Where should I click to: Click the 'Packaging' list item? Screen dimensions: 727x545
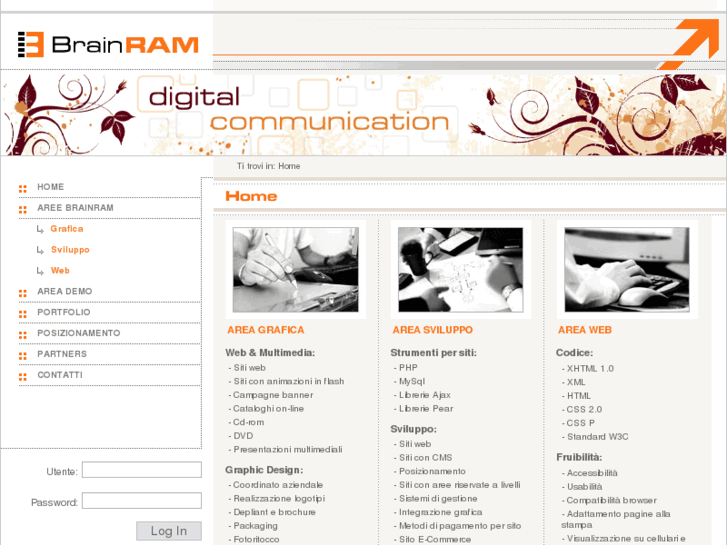[253, 526]
